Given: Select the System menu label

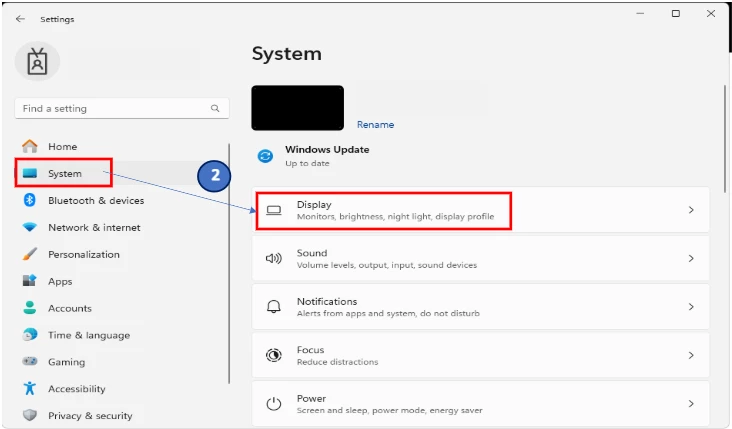Looking at the screenshot, I should 65,174.
